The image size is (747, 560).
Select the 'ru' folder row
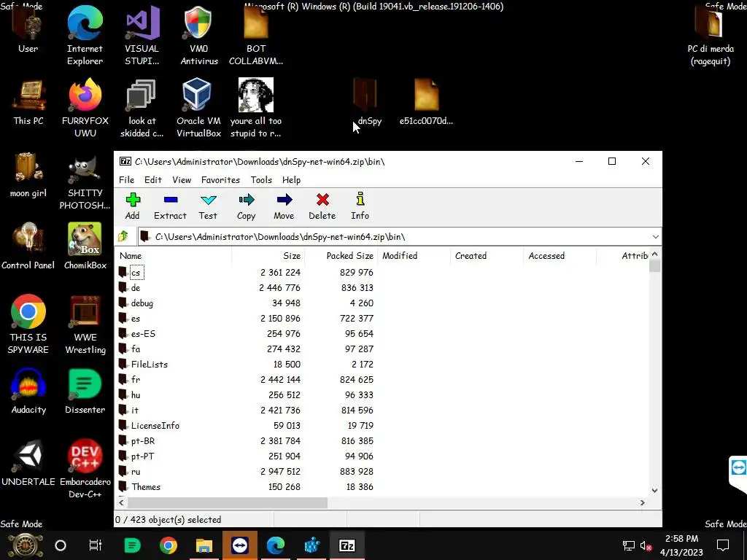pyautogui.click(x=382, y=472)
